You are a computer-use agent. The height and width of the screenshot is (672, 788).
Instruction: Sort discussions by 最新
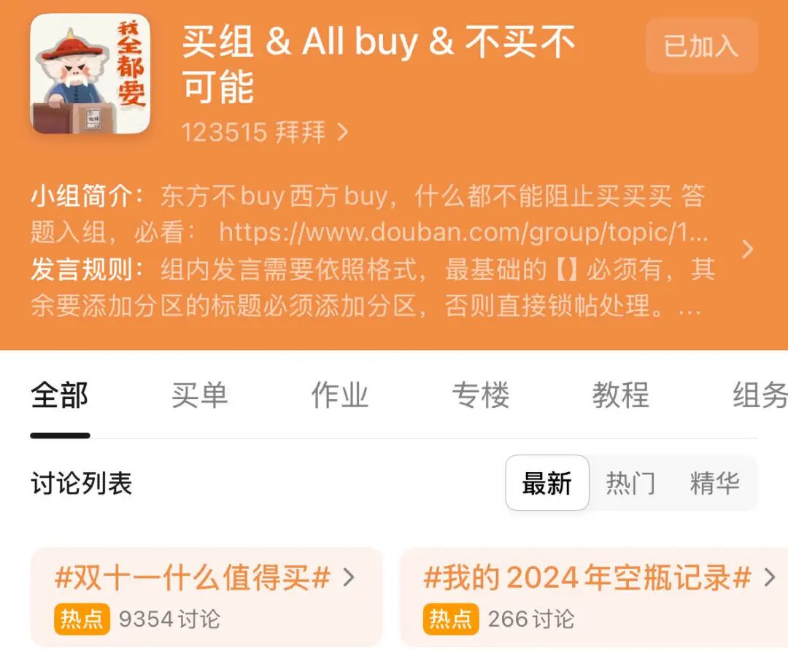547,483
